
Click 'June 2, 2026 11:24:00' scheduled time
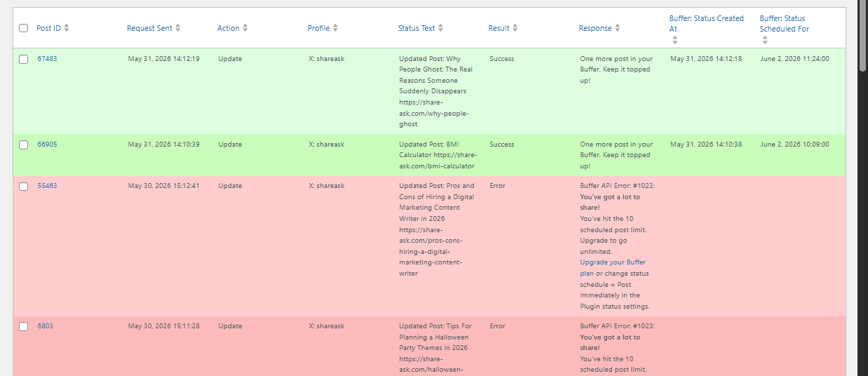pos(794,59)
